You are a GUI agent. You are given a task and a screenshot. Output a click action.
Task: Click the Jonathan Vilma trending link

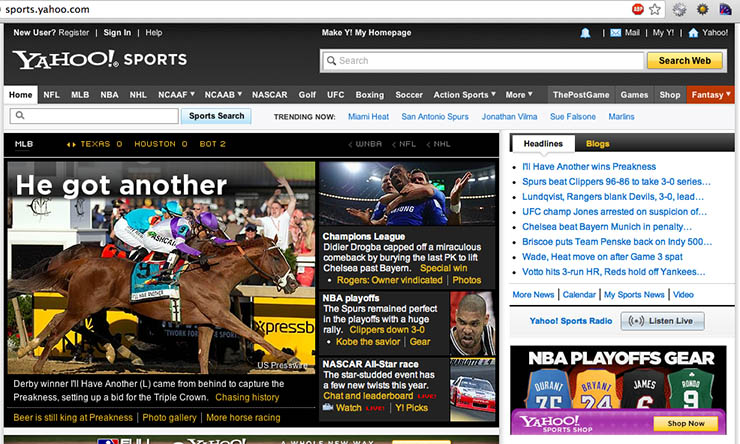tap(509, 117)
